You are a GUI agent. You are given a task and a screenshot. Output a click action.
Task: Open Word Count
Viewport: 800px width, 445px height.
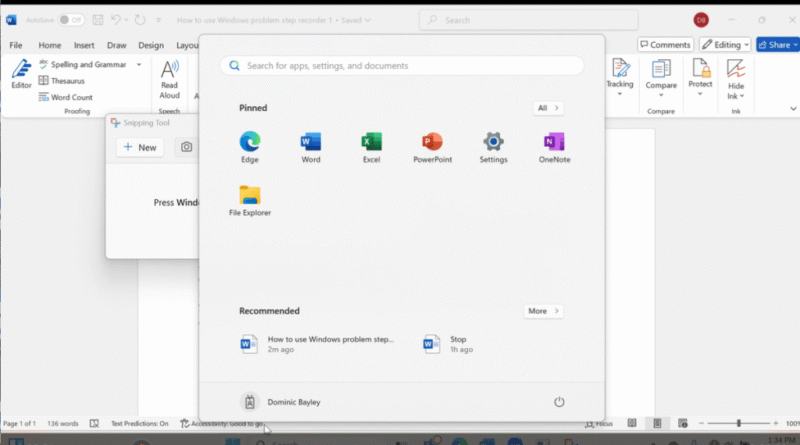(x=66, y=97)
